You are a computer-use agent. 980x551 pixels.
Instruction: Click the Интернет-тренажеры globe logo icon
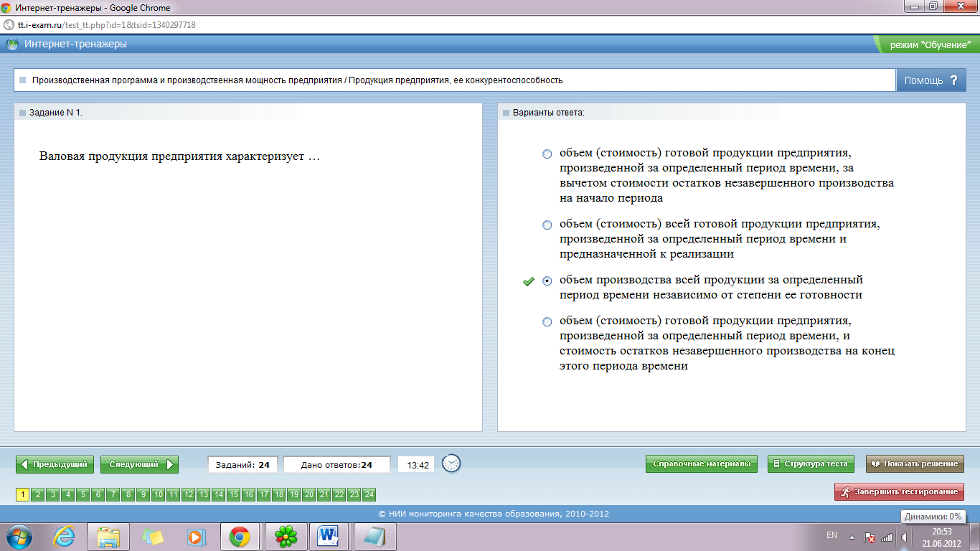point(13,44)
